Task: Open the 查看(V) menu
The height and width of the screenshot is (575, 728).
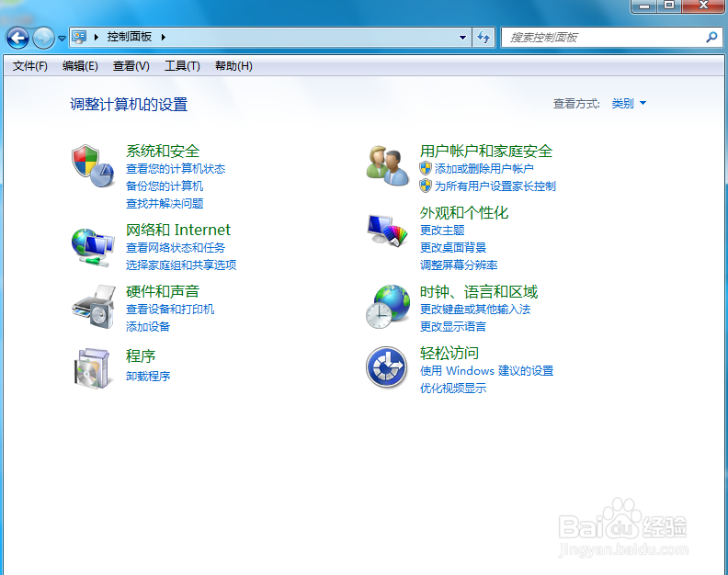Action: [x=131, y=66]
